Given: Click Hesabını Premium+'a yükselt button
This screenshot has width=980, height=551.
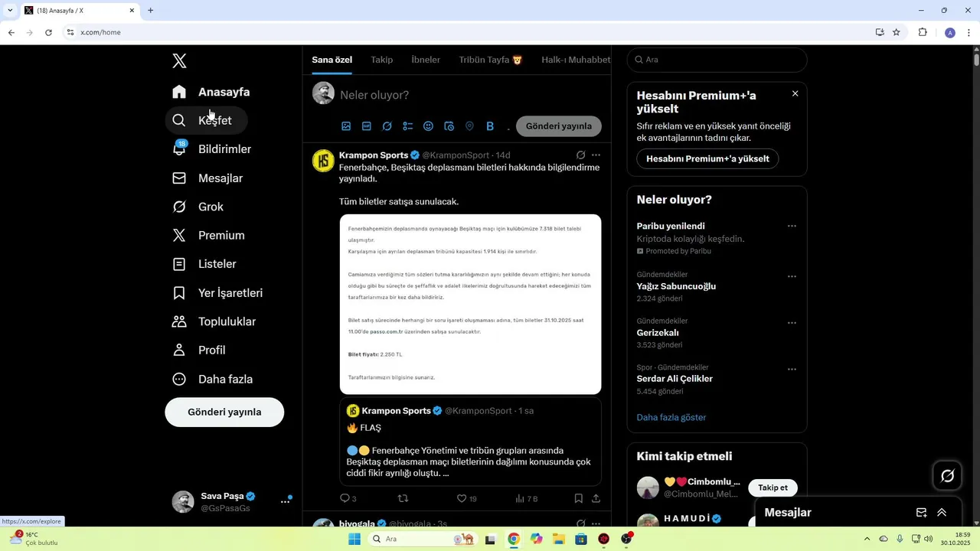Looking at the screenshot, I should [708, 158].
